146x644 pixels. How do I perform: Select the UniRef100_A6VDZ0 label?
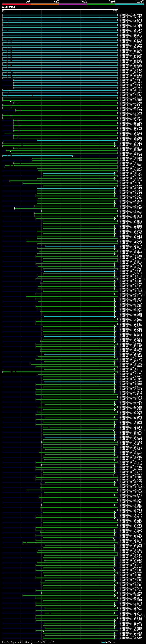[x=131, y=630]
